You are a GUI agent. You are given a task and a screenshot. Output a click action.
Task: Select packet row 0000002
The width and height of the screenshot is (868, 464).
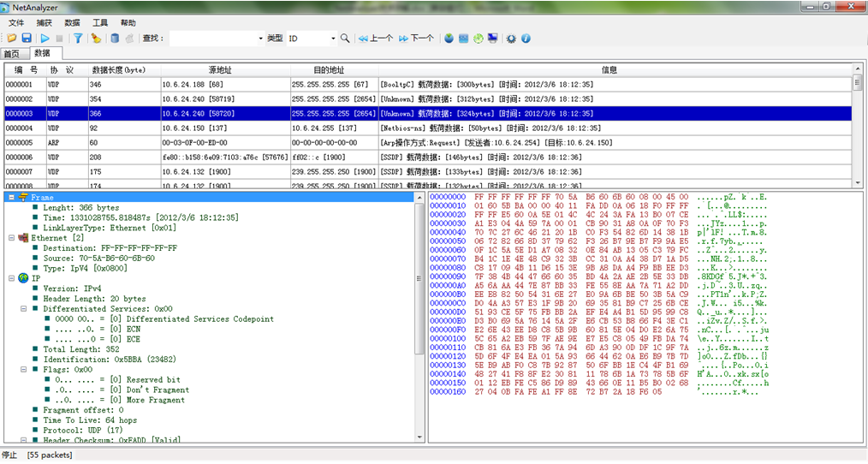[428, 98]
